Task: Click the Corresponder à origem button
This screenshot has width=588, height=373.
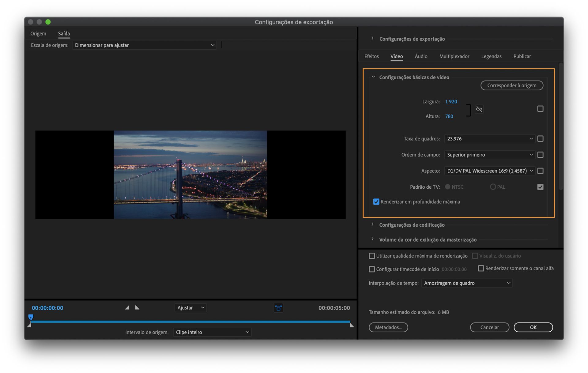Action: [511, 85]
